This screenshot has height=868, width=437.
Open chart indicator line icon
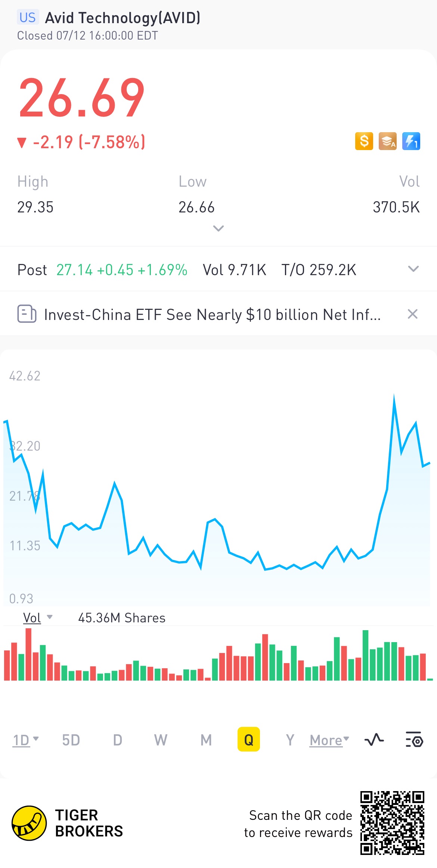click(374, 740)
